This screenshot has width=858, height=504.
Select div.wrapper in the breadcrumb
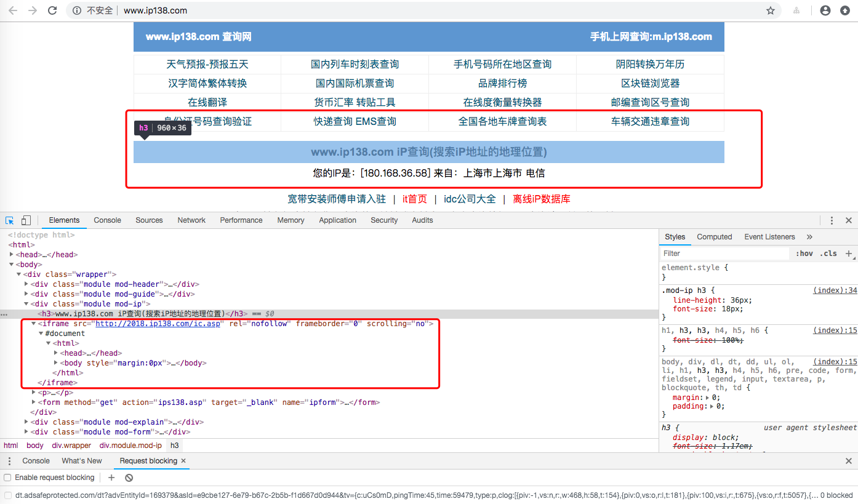tap(71, 446)
